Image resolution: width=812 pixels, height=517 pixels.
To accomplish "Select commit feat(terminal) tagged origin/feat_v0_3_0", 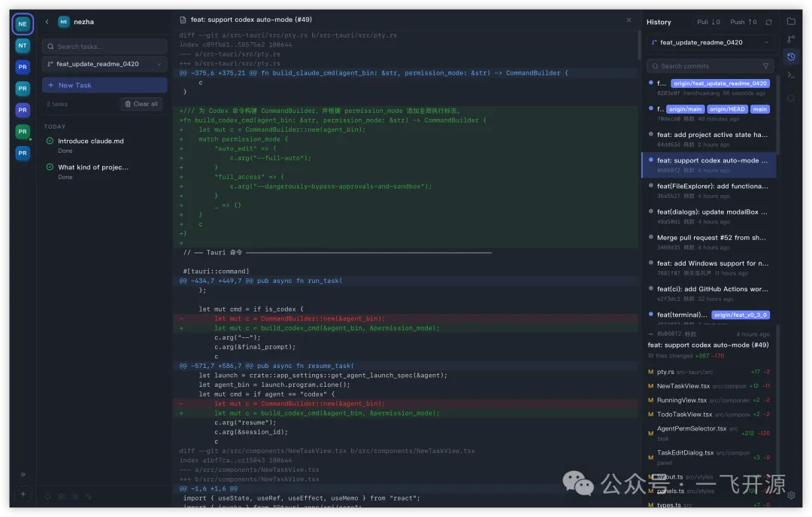I will coord(708,318).
